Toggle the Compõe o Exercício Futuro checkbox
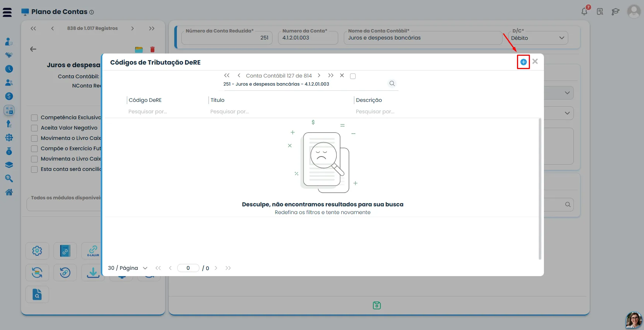The image size is (644, 330). tap(34, 149)
